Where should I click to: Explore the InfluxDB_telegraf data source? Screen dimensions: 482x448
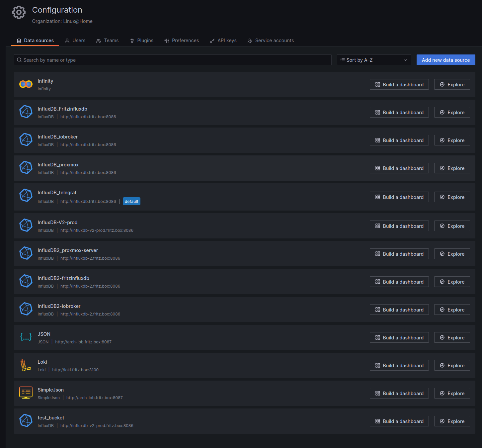click(x=452, y=197)
